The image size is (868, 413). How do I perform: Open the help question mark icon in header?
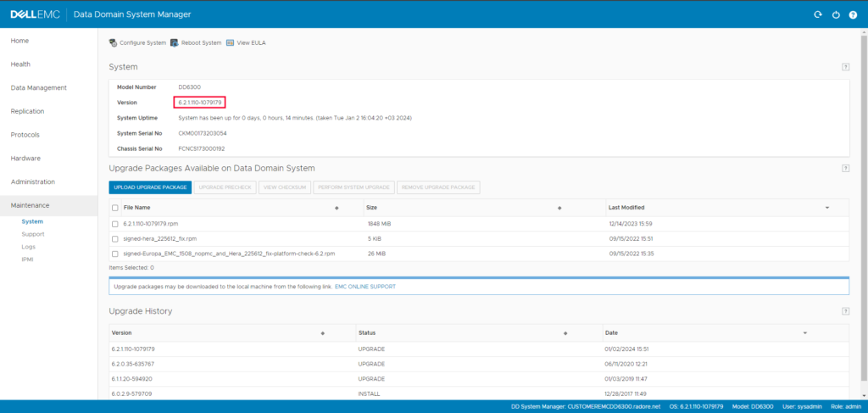(x=852, y=14)
